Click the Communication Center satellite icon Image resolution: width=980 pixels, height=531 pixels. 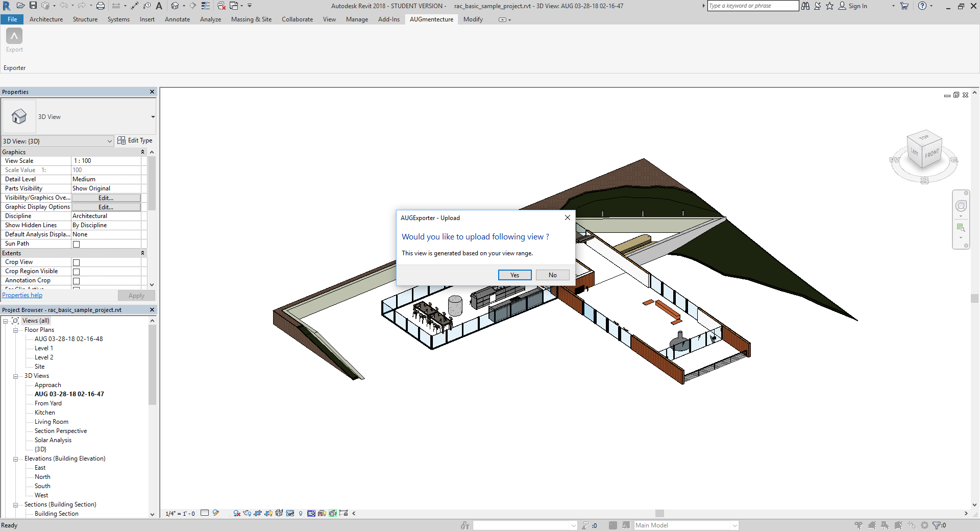click(818, 6)
